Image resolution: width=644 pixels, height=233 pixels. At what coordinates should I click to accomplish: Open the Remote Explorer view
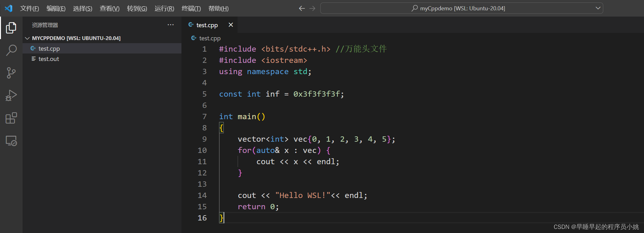[x=11, y=141]
